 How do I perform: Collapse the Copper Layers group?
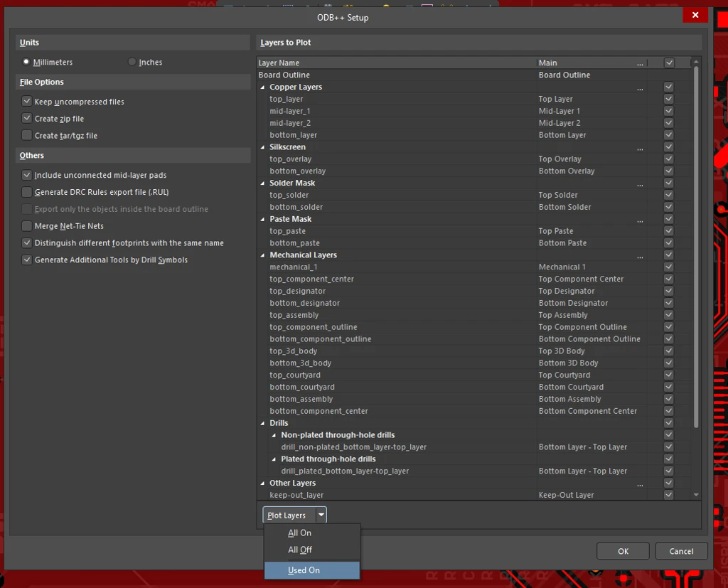pyautogui.click(x=263, y=87)
